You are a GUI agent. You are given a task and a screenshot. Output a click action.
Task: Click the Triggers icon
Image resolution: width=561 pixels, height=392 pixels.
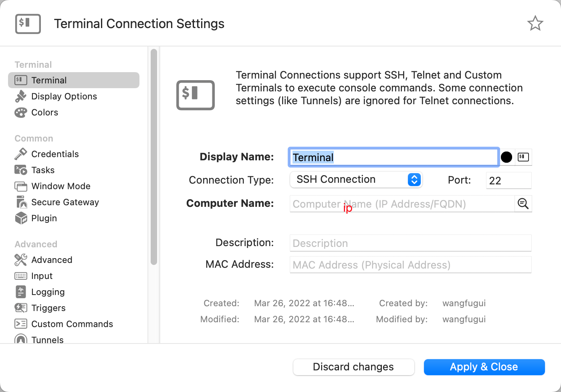click(x=21, y=308)
